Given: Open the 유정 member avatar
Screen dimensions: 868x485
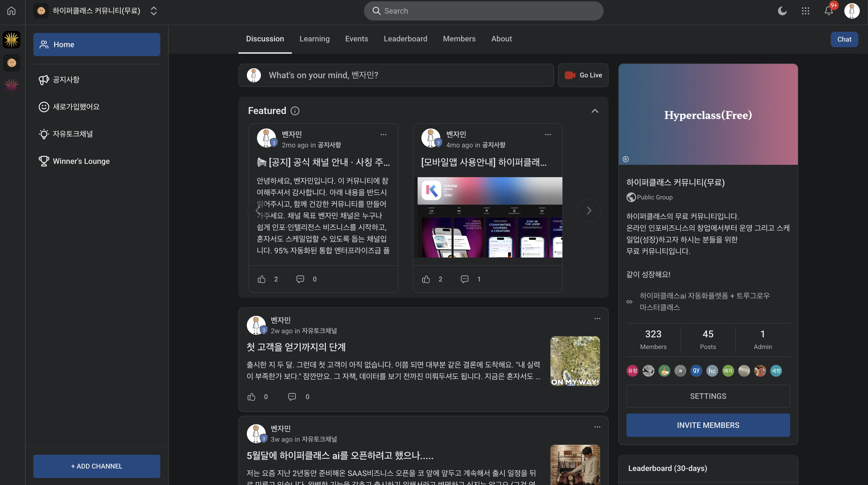Looking at the screenshot, I should click(633, 371).
